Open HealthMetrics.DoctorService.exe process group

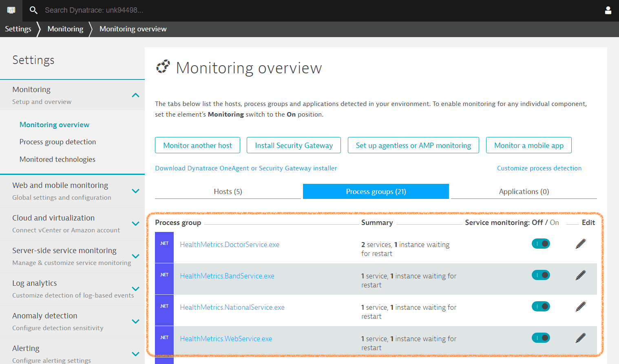point(230,245)
